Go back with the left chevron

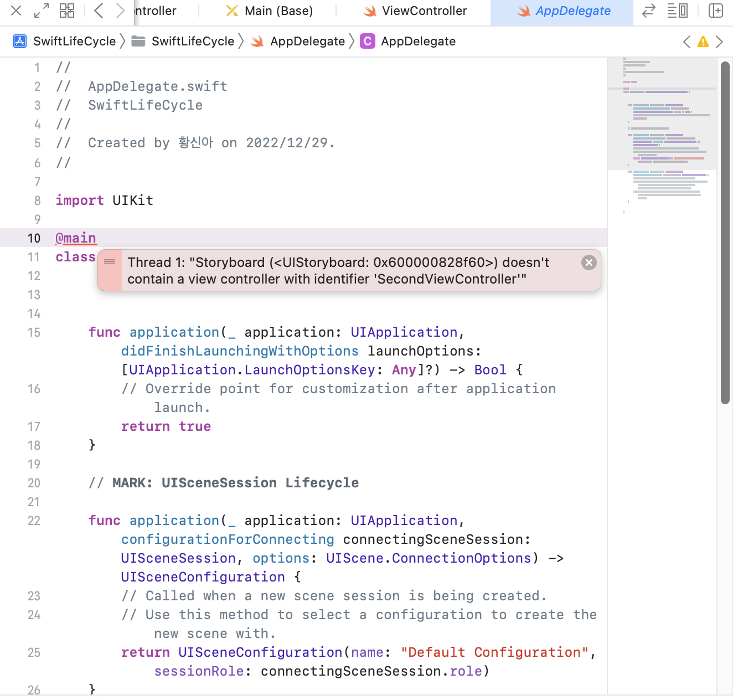point(99,11)
